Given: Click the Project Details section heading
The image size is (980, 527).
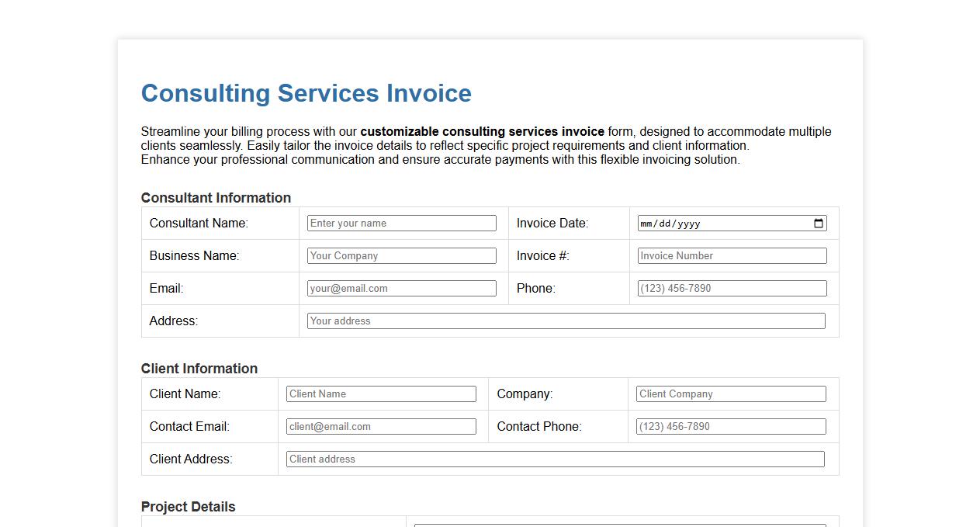Looking at the screenshot, I should click(x=188, y=507).
